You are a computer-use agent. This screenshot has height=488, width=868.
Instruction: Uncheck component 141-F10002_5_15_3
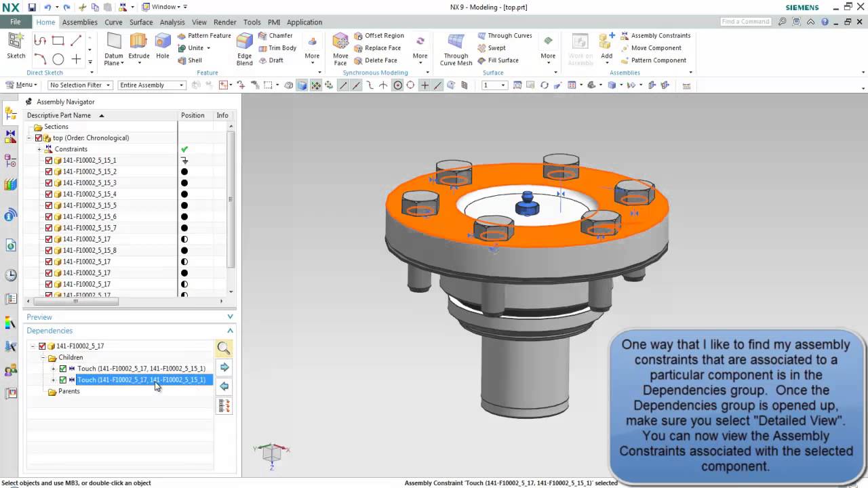pos(49,183)
